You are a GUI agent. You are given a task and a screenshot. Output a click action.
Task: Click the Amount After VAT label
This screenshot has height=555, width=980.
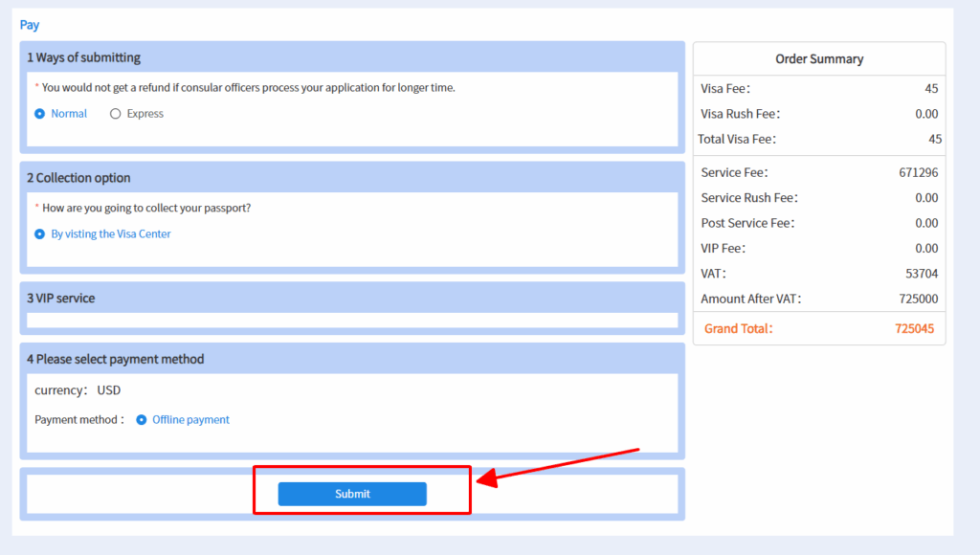point(751,299)
